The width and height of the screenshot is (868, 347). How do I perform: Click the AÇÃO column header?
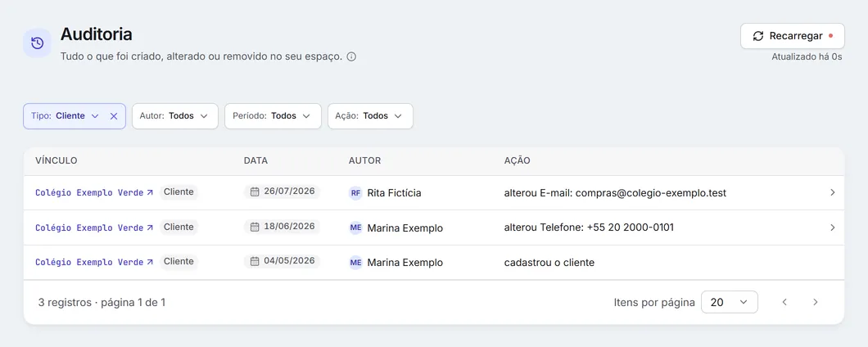coord(517,161)
